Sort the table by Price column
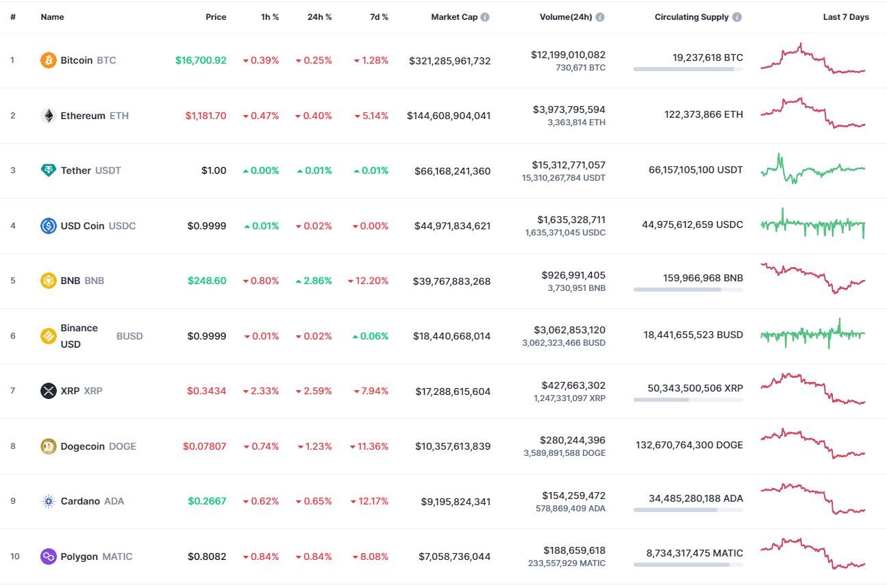Screen dimensions: 887x588 pyautogui.click(x=216, y=17)
